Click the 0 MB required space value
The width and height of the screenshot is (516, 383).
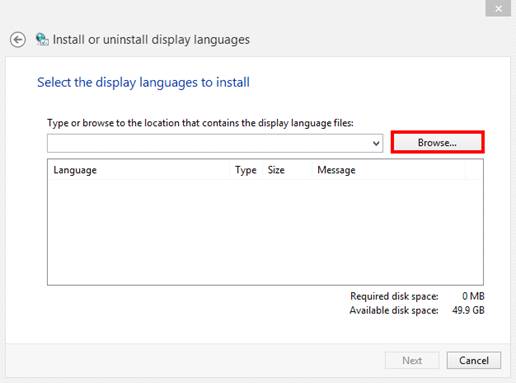473,296
